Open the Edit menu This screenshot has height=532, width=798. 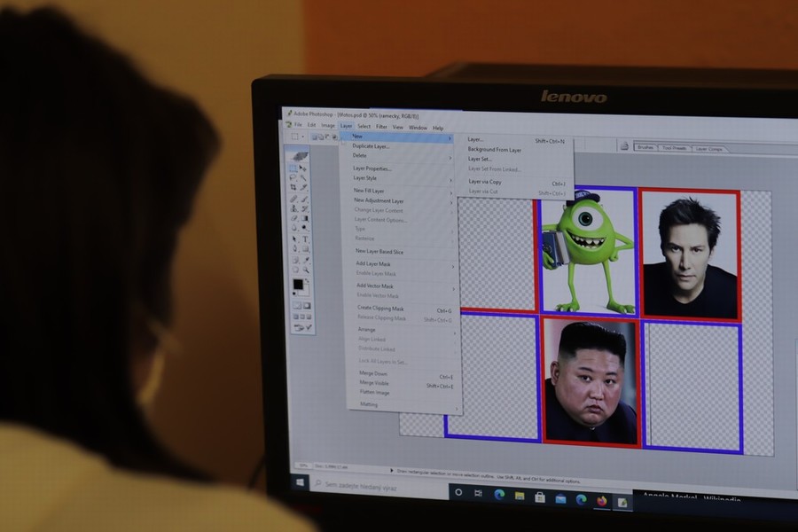(x=311, y=125)
